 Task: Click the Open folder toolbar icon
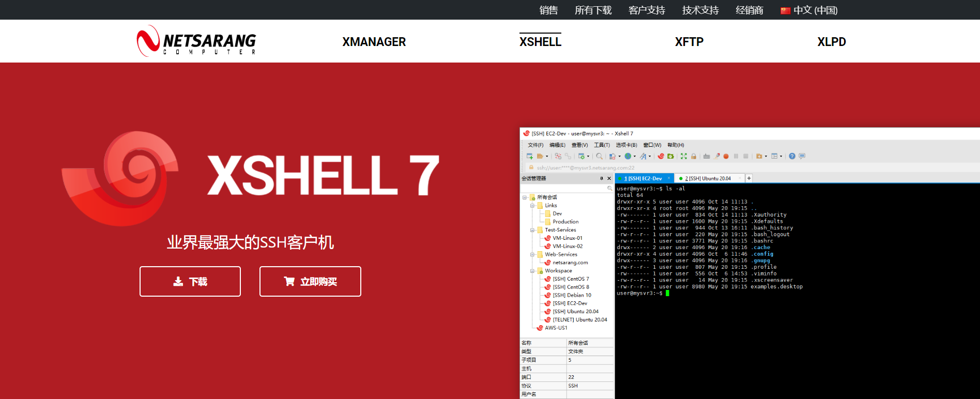(540, 156)
